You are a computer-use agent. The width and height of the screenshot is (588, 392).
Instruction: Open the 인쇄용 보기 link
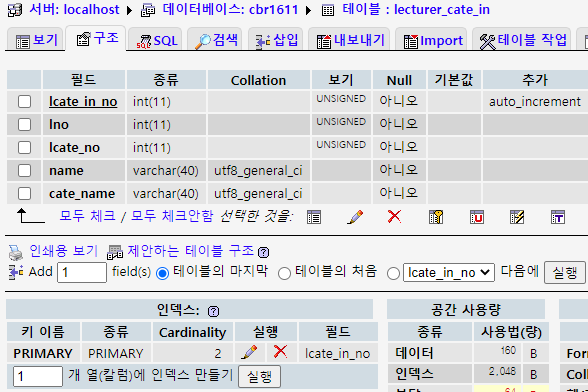point(64,251)
